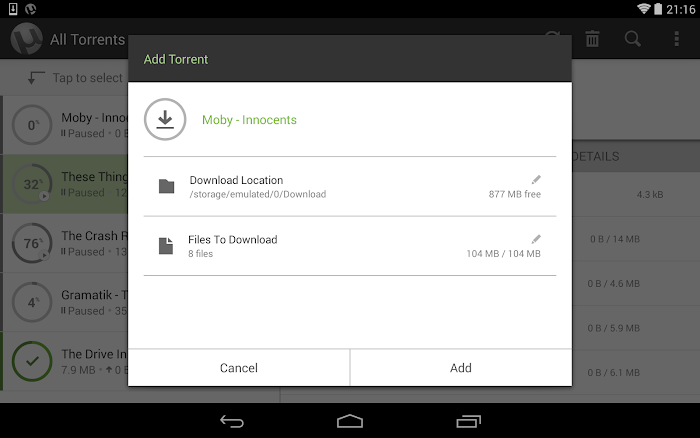Click the Wi-Fi status icon
This screenshot has height=438, width=700.
[x=643, y=9]
